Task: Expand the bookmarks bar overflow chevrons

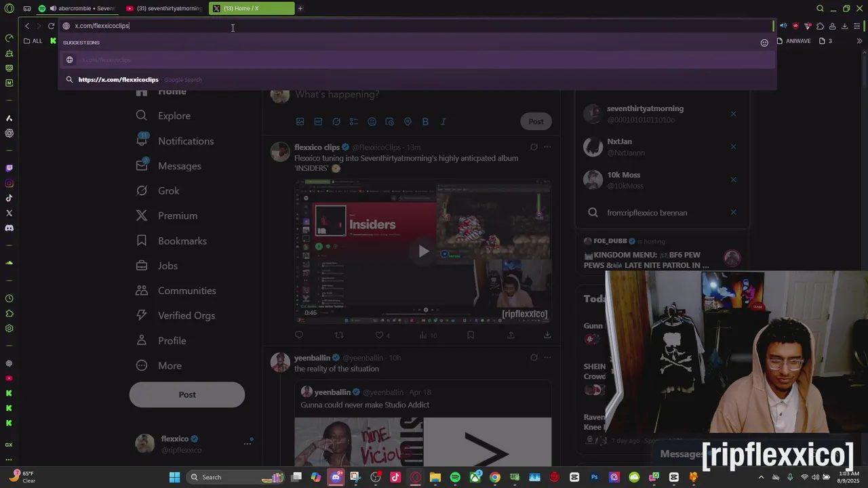Action: tap(860, 41)
